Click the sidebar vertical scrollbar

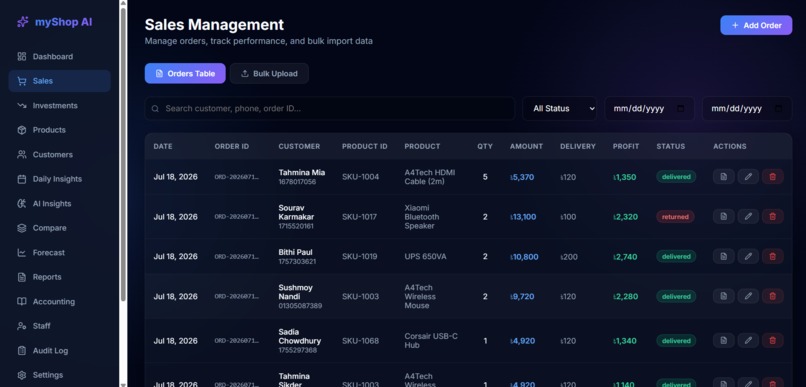pyautogui.click(x=123, y=153)
